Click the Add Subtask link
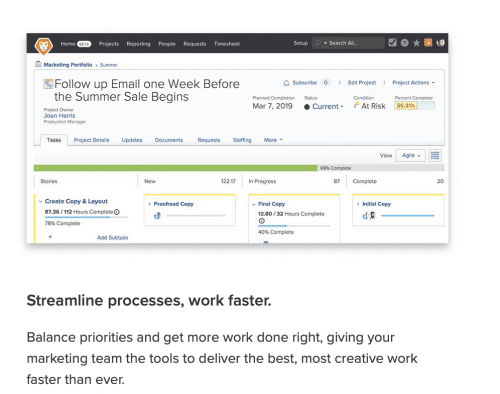Viewport: 500px width, 394px height. (112, 238)
